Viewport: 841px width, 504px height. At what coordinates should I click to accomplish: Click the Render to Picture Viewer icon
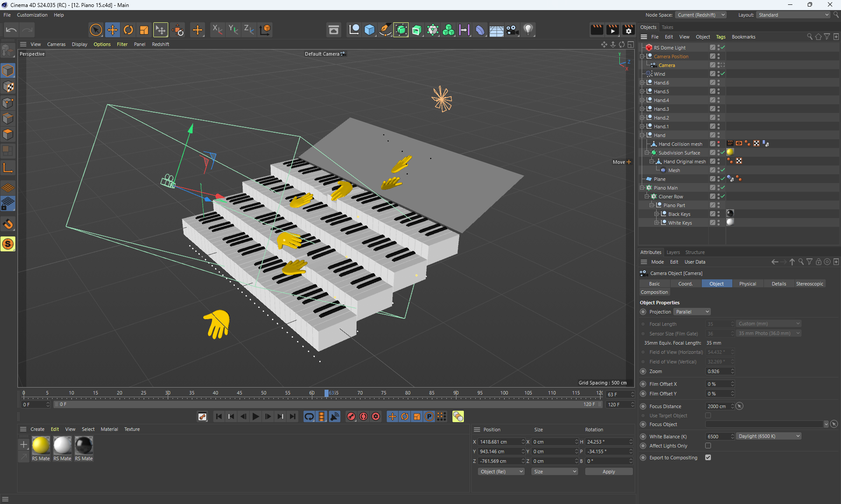coord(612,30)
